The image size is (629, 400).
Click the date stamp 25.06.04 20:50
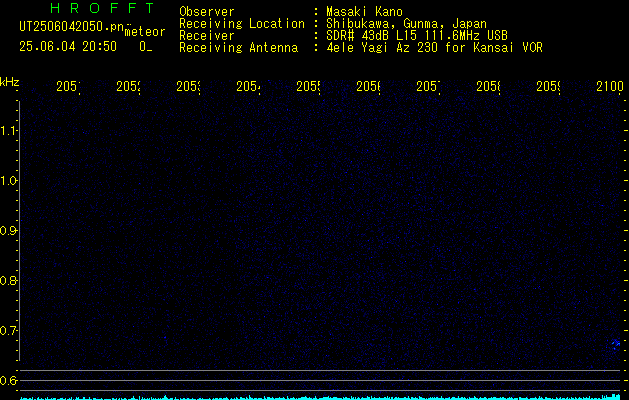pos(68,47)
